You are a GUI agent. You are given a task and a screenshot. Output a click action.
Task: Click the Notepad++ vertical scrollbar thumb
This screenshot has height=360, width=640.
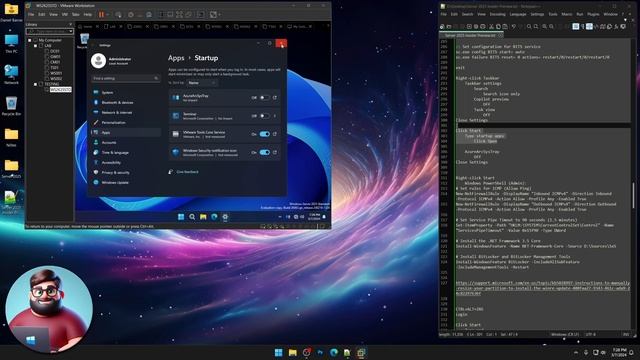click(633, 195)
